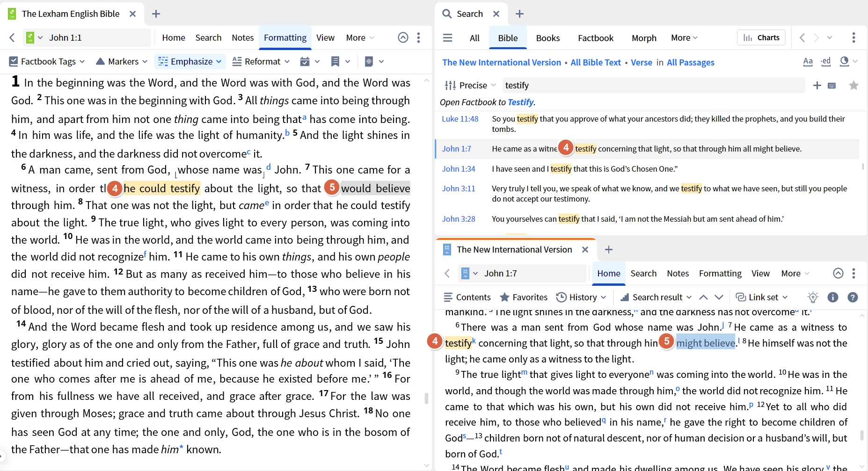Toggle Favorites in the NIV toolbar
Screen dimensions: 868x471
(x=523, y=297)
